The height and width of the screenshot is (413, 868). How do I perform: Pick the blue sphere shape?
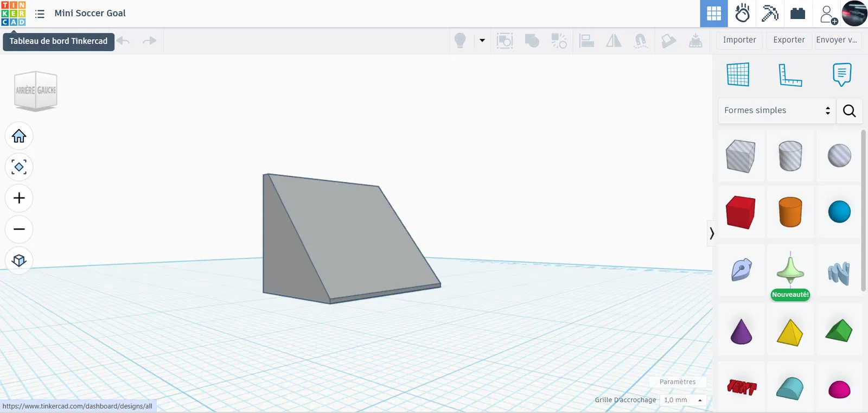839,212
